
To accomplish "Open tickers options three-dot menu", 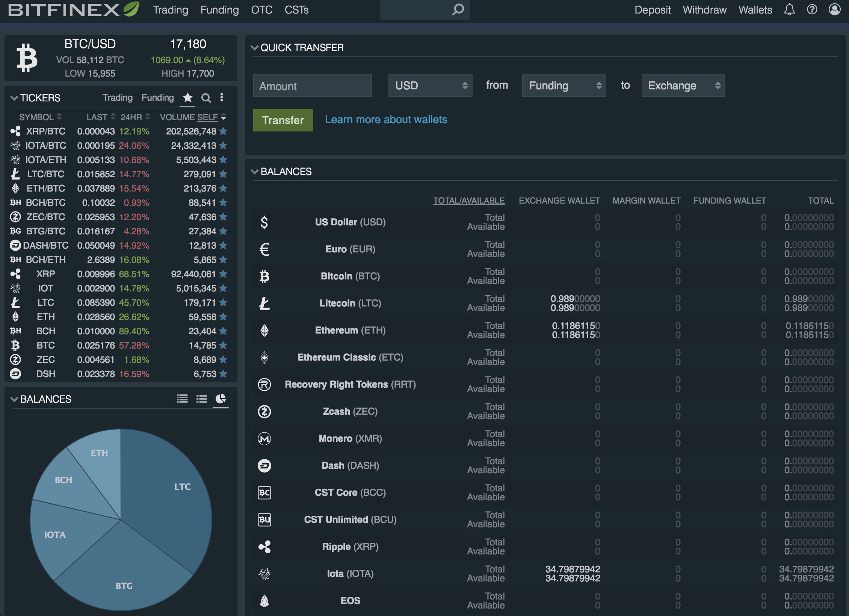I will coord(222,98).
